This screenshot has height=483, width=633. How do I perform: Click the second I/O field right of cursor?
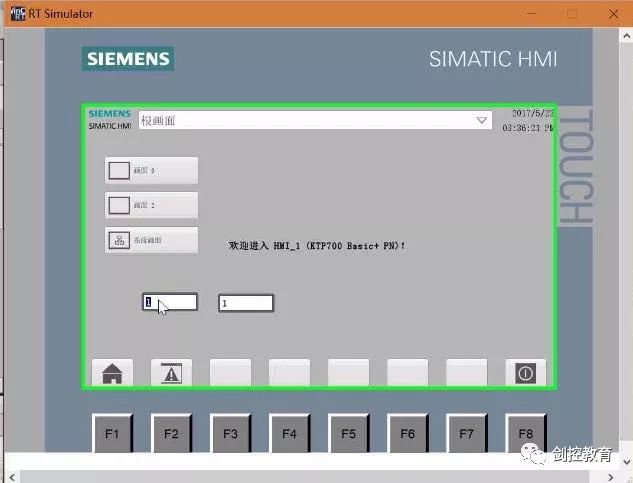246,303
